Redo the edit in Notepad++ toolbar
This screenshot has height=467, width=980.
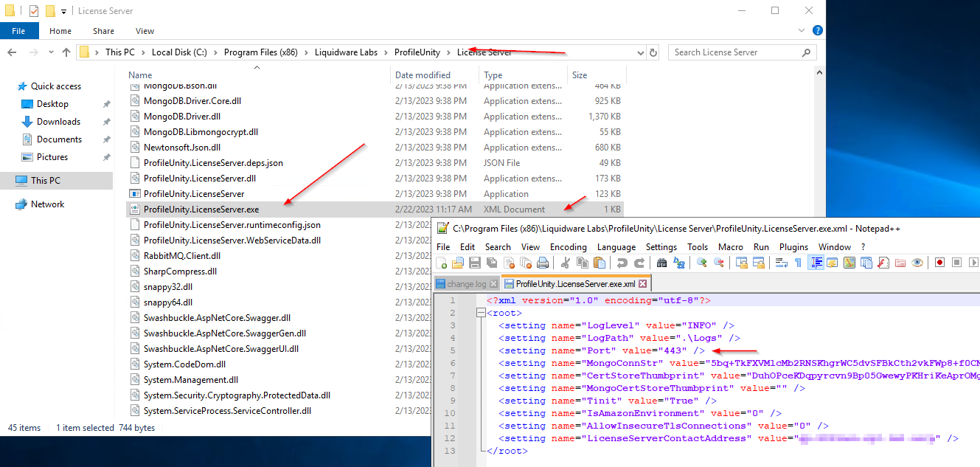click(x=639, y=263)
